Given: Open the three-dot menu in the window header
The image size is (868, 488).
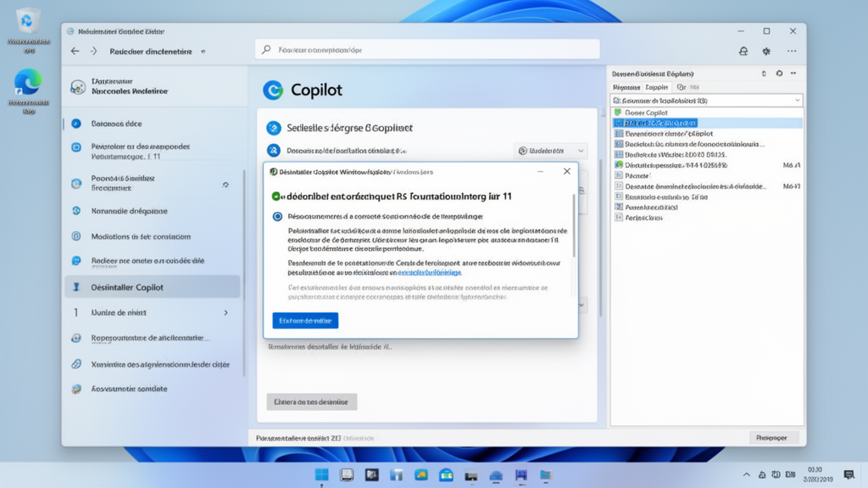Looking at the screenshot, I should pos(792,51).
